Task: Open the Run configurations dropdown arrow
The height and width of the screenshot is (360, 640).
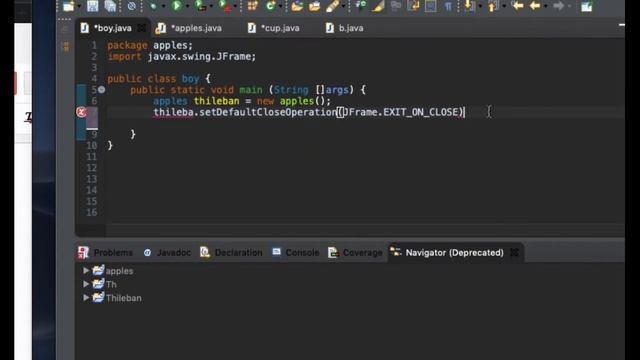Action: [187, 6]
